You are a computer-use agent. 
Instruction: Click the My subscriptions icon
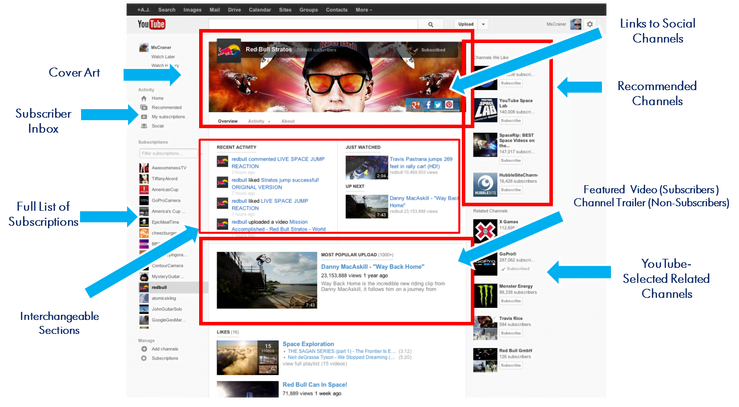click(x=144, y=117)
